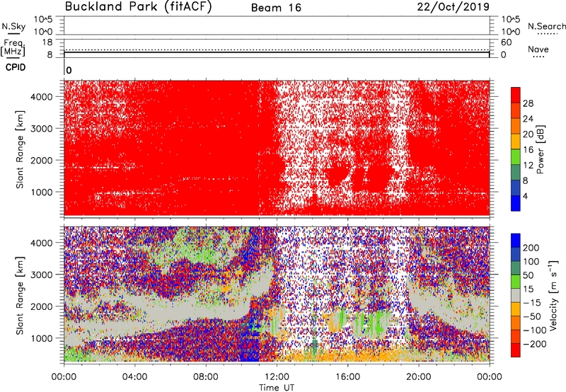Select the 2000 tick of the velocity panel

pyautogui.click(x=42, y=306)
